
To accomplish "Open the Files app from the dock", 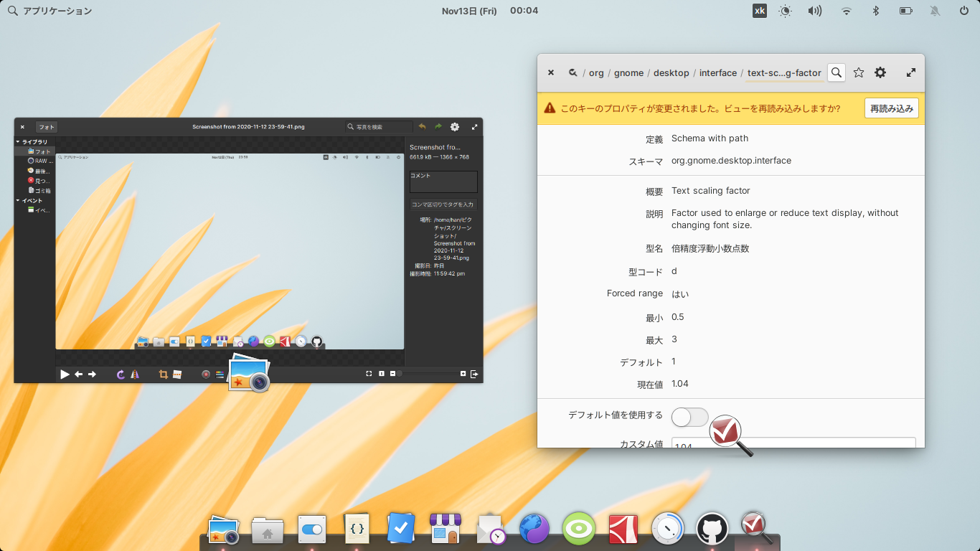I will click(x=268, y=532).
